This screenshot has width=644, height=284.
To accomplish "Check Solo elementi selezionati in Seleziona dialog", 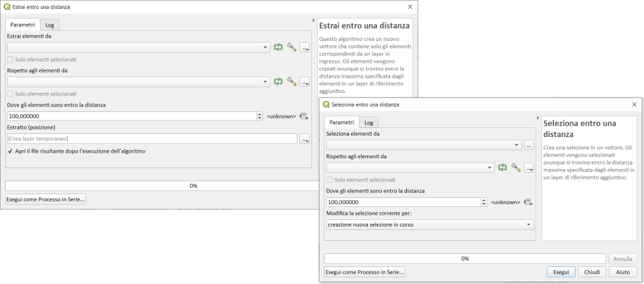I will coord(330,180).
